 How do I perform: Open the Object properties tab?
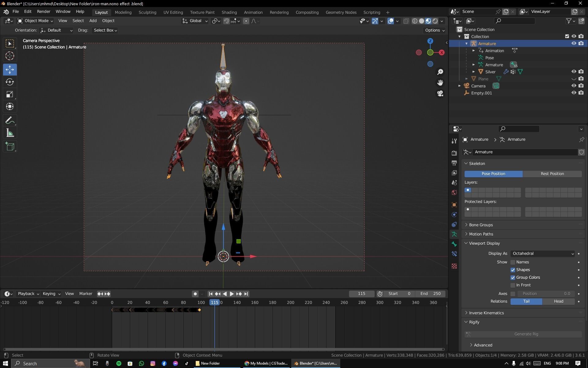(x=454, y=205)
